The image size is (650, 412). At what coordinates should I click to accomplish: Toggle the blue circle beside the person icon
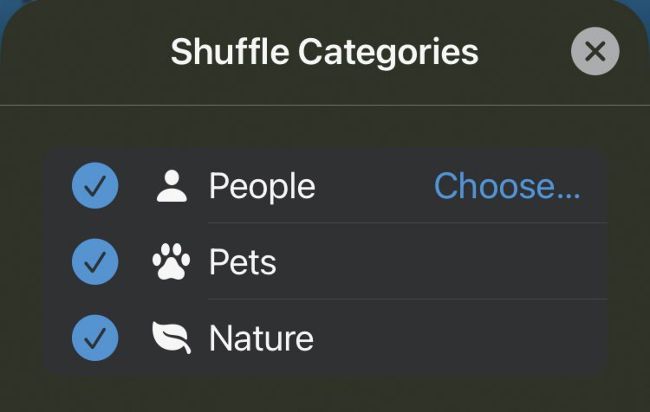click(x=95, y=185)
